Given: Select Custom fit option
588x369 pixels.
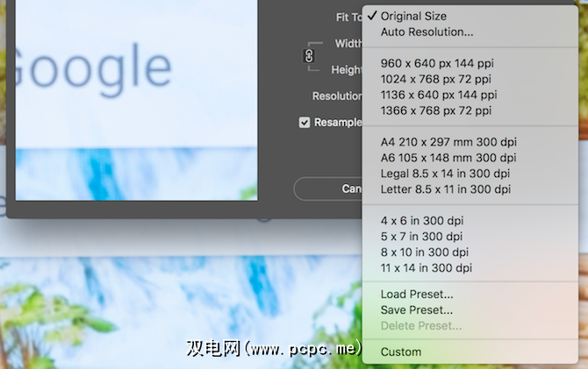Looking at the screenshot, I should [470, 351].
